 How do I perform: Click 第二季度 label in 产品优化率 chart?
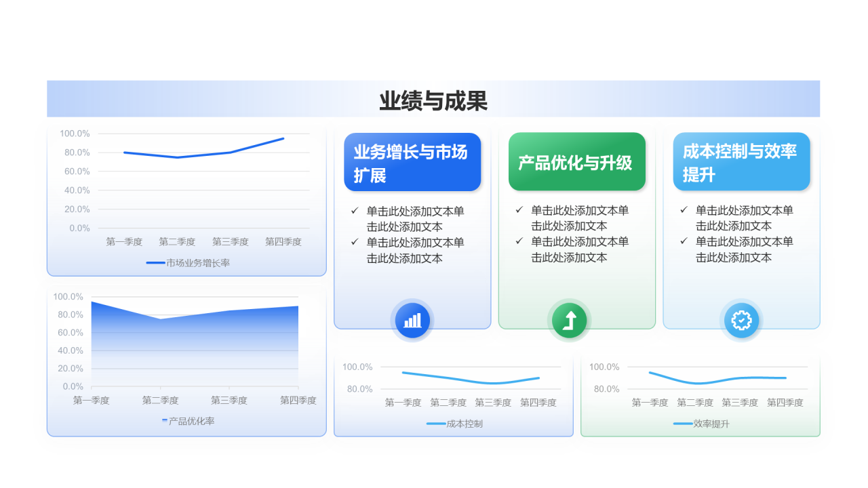pyautogui.click(x=161, y=401)
